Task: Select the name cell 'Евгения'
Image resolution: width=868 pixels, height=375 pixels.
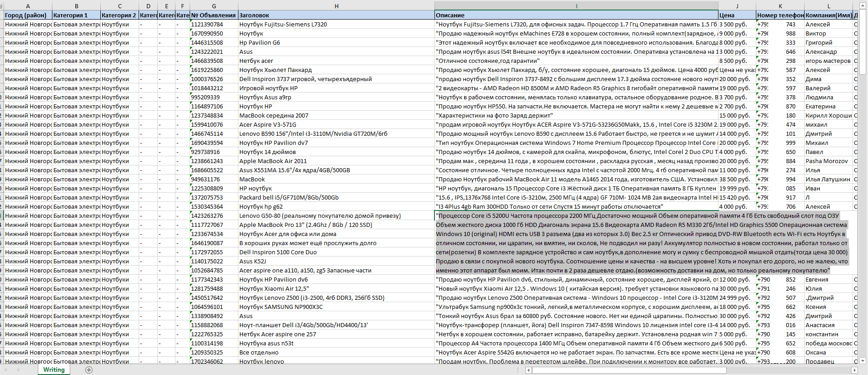Action: pyautogui.click(x=828, y=279)
